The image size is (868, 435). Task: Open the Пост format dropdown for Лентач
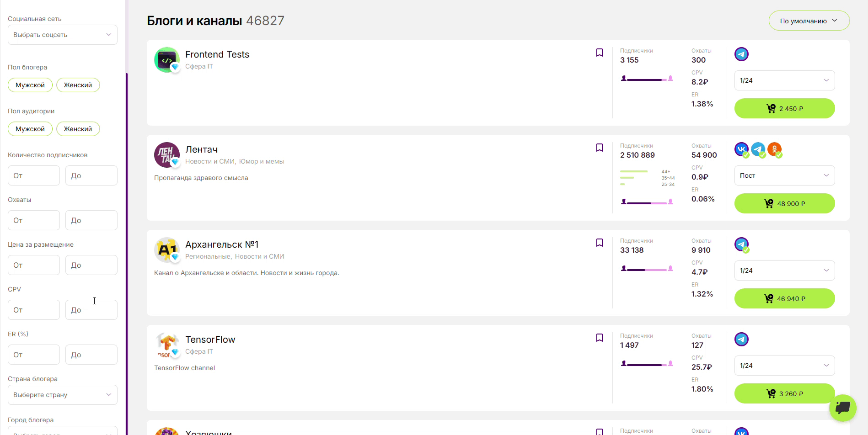pos(784,175)
